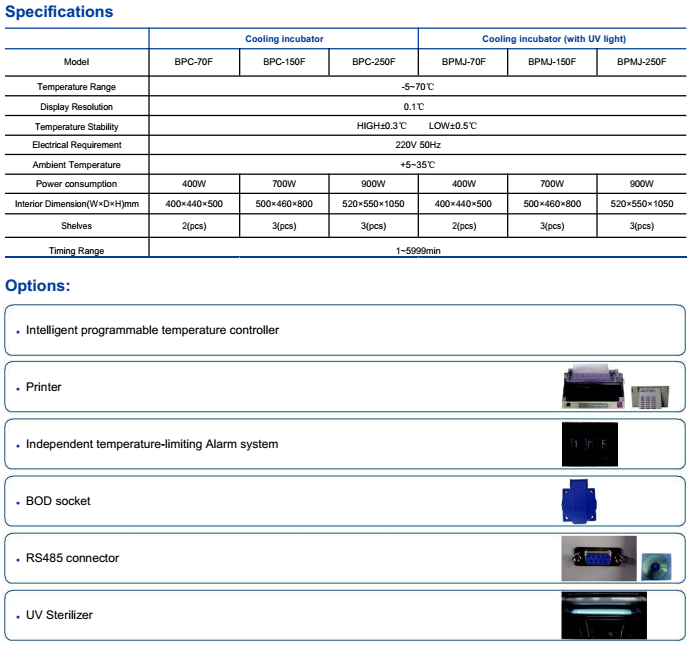Click the 'Power consumption' row label
Screen dimensions: 695x649
pyautogui.click(x=76, y=184)
